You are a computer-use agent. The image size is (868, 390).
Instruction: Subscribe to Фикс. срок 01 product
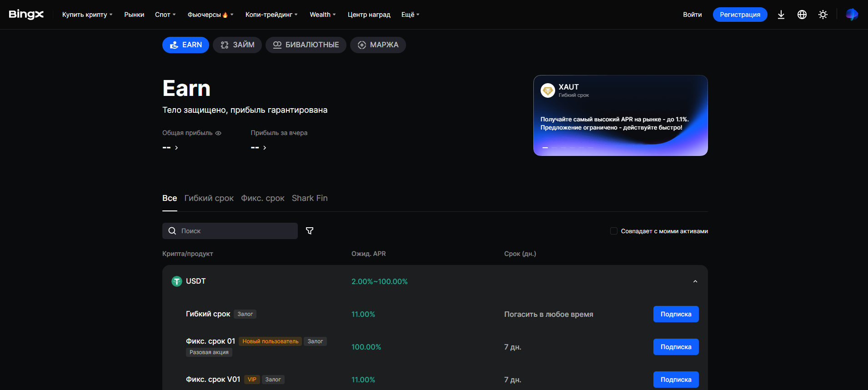[676, 347]
